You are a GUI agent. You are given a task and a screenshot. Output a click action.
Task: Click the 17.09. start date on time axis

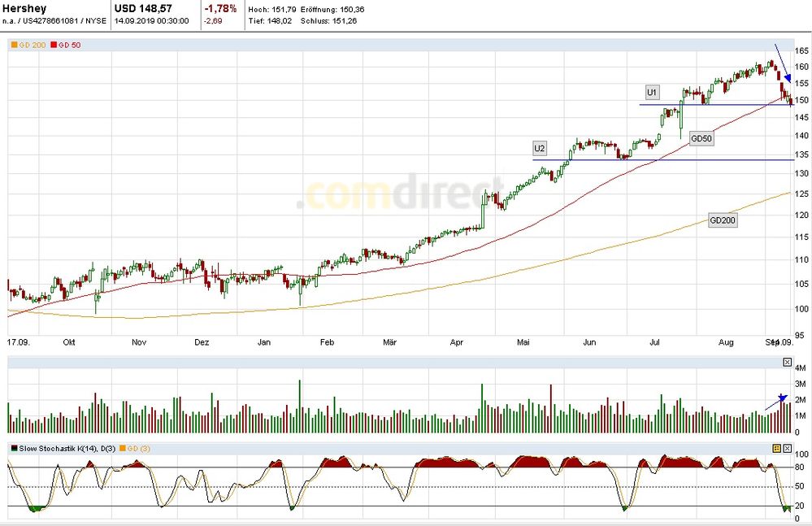18,342
